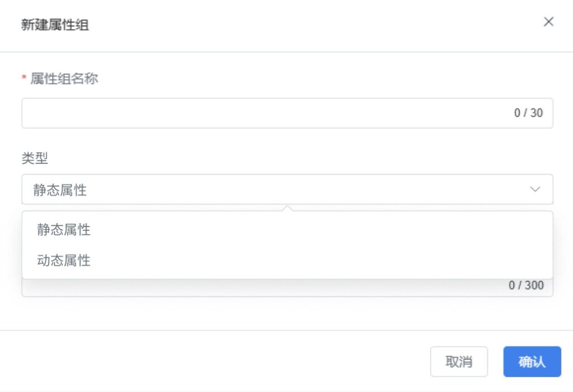Confirm with the blue 确认 button
The width and height of the screenshot is (573, 392).
tap(532, 362)
